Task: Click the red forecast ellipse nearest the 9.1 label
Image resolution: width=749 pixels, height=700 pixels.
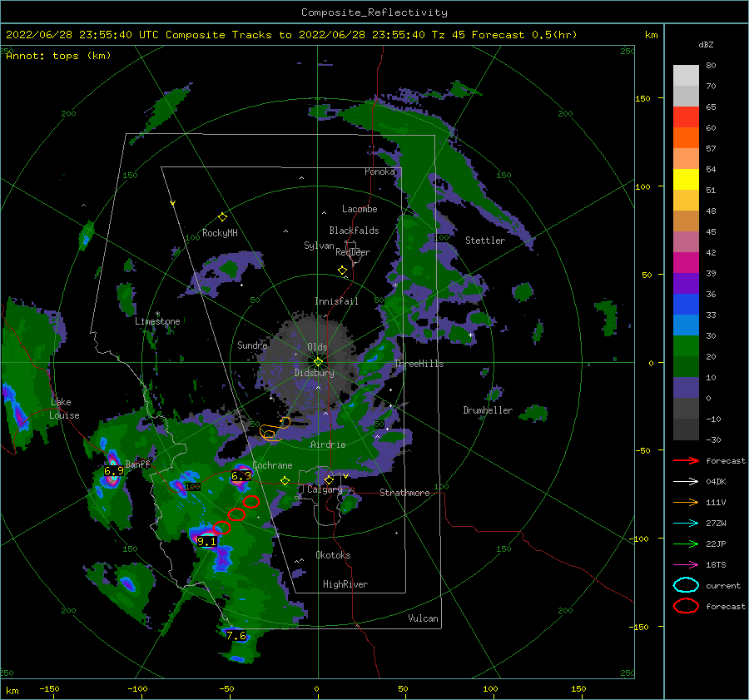Action: point(221,528)
